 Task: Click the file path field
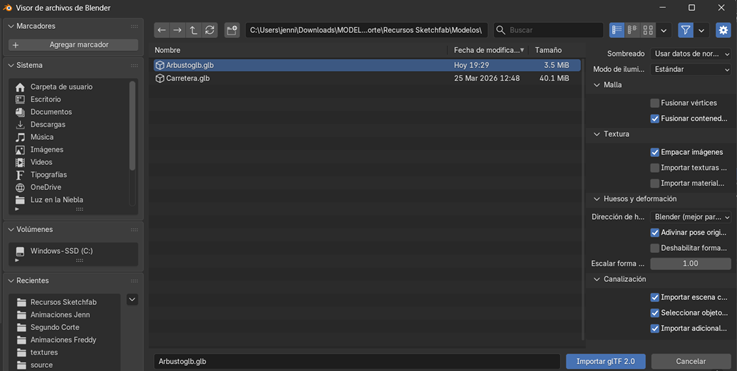(x=367, y=30)
